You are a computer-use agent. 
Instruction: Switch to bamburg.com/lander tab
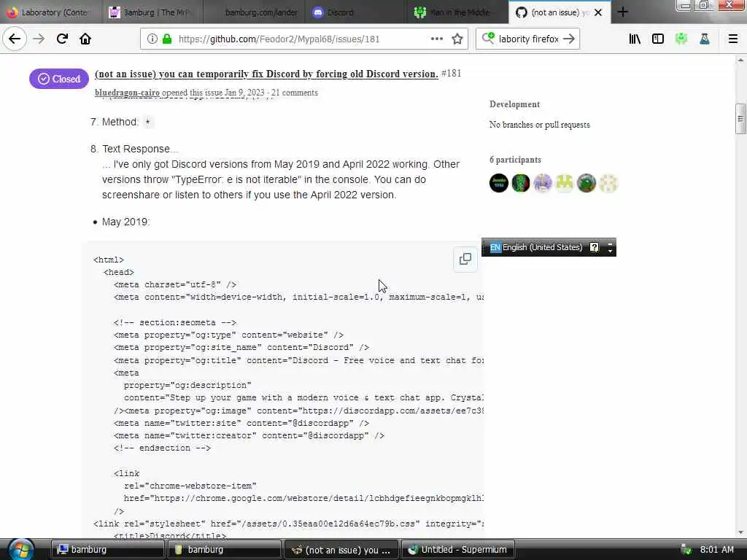[x=255, y=12]
